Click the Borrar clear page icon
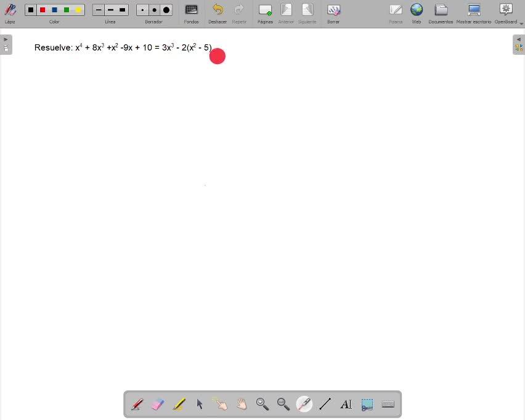The image size is (525, 420). point(333,10)
